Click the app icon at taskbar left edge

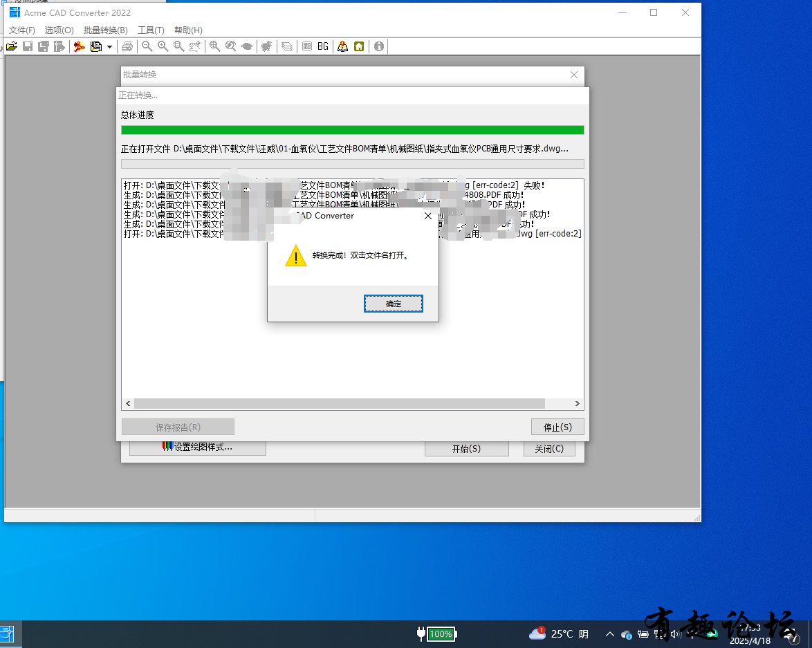tap(8, 634)
